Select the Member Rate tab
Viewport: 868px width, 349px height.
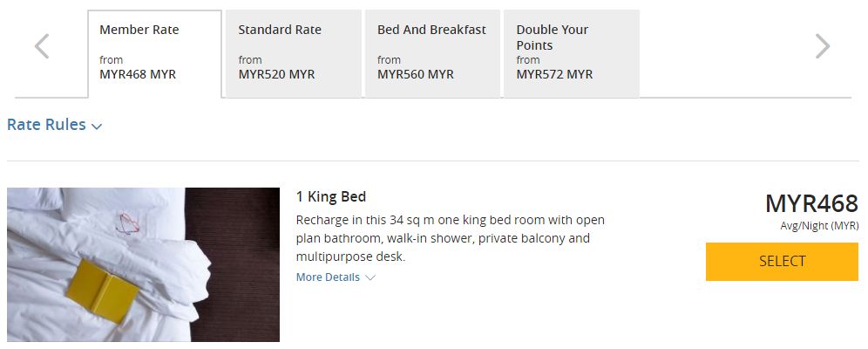click(x=154, y=52)
